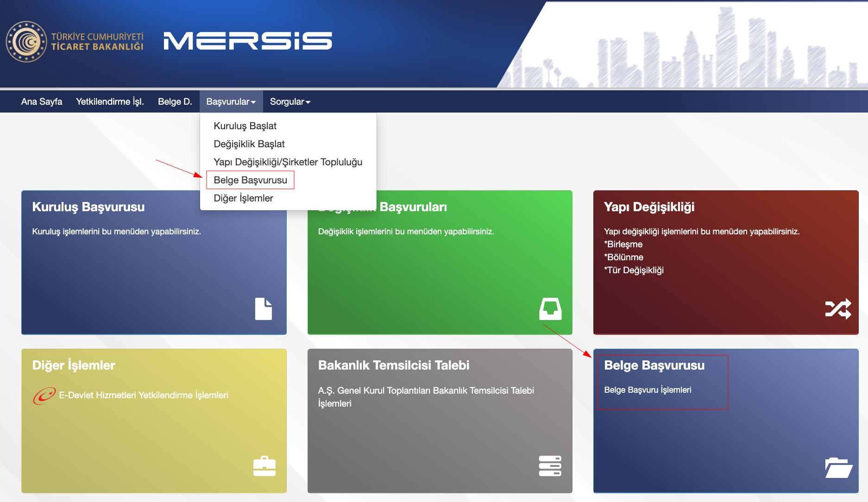
Task: Choose Belge Başvurusu in the Başvurular menu
Action: [x=250, y=180]
